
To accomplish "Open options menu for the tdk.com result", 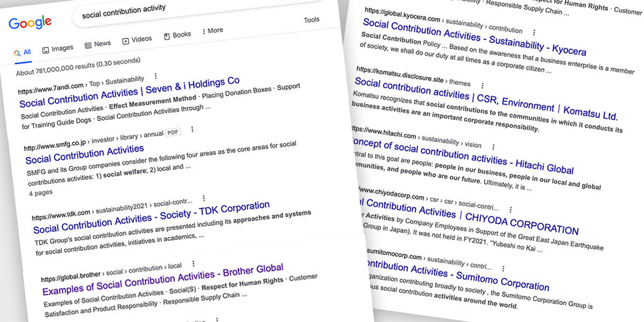I will (203, 198).
